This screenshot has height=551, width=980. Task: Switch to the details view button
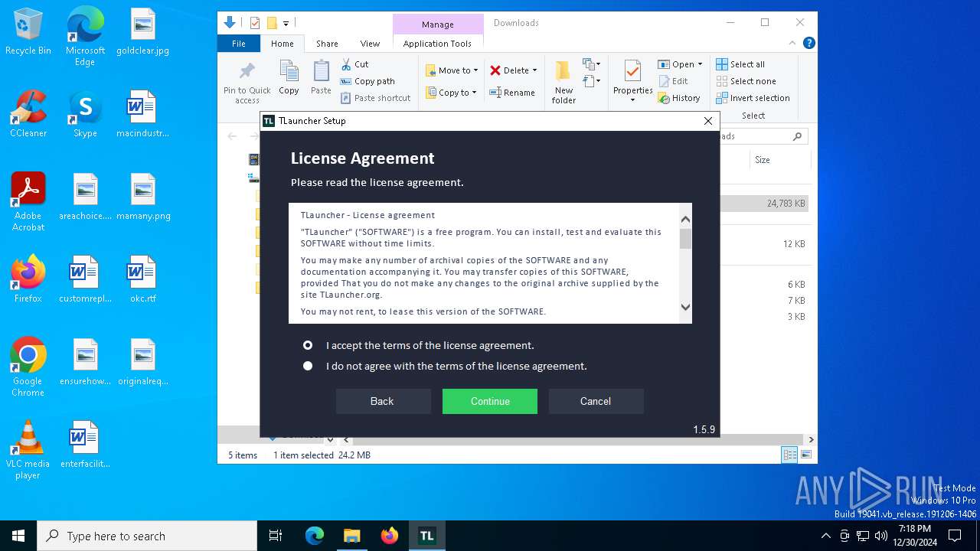789,455
